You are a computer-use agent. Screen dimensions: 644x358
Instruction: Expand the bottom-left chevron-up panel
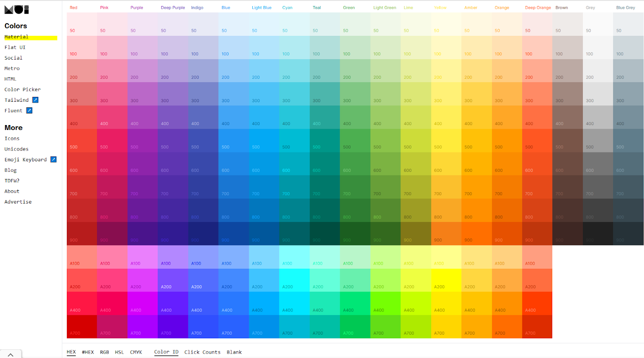tap(10, 354)
